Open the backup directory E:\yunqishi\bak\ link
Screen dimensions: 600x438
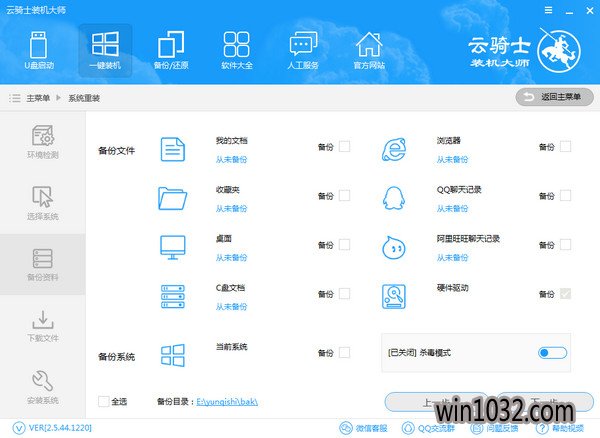(x=227, y=402)
